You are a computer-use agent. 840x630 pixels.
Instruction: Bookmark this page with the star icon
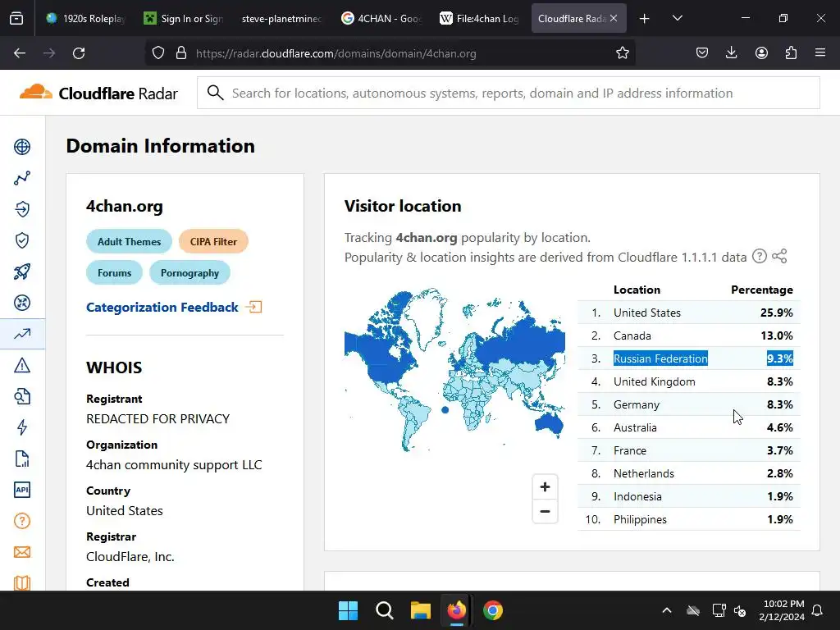[x=622, y=53]
